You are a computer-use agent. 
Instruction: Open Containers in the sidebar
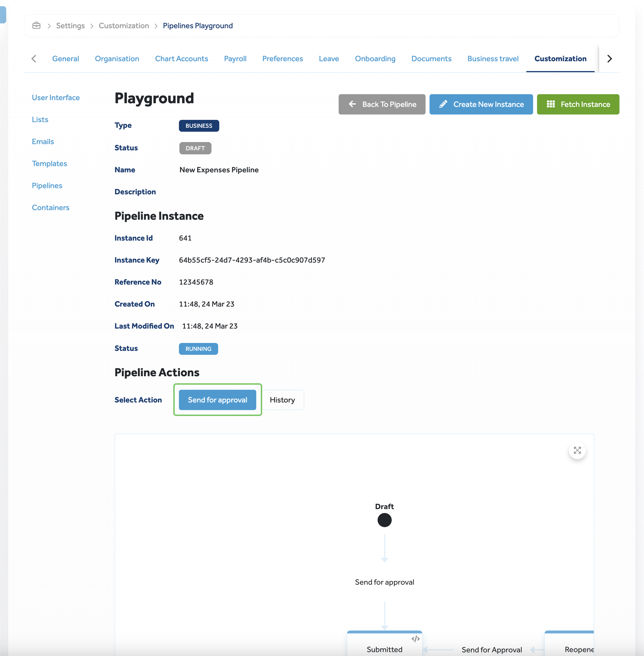pos(51,208)
